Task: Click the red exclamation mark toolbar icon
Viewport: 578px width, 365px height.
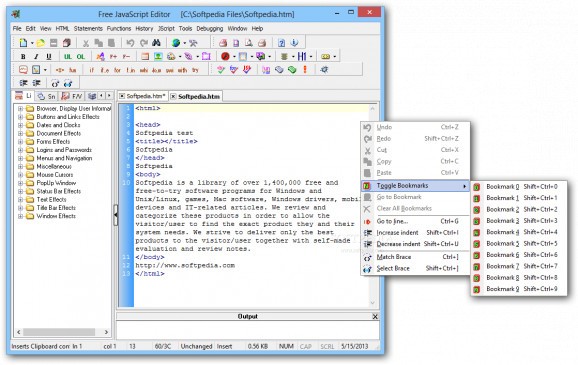Action: 305,69
